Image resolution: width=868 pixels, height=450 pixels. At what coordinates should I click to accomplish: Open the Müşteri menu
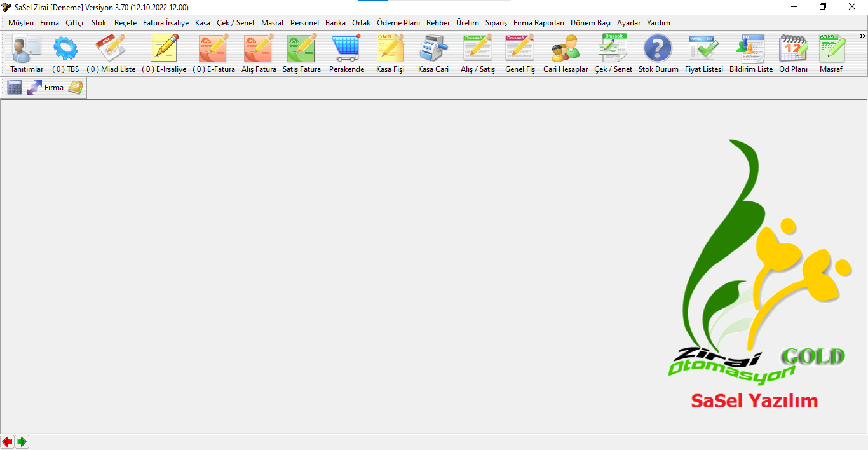(21, 23)
